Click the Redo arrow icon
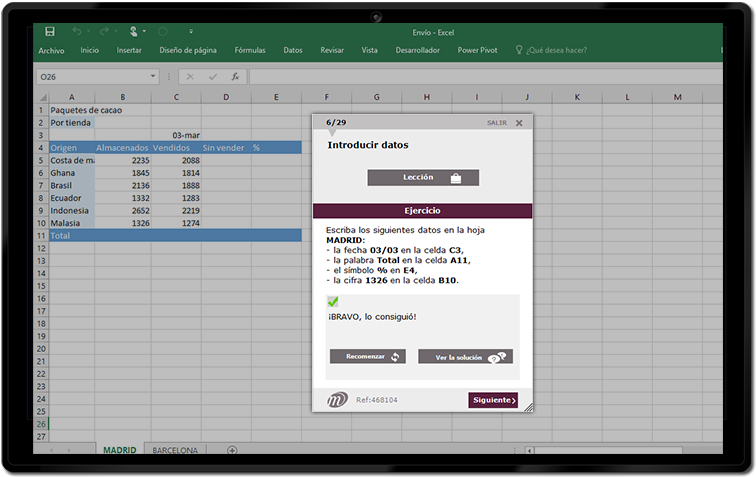 click(106, 32)
